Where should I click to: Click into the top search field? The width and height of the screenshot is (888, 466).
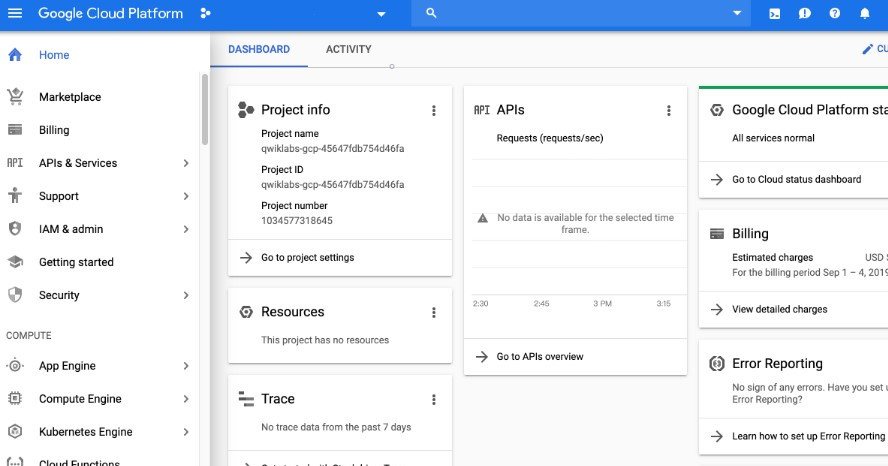pyautogui.click(x=583, y=13)
